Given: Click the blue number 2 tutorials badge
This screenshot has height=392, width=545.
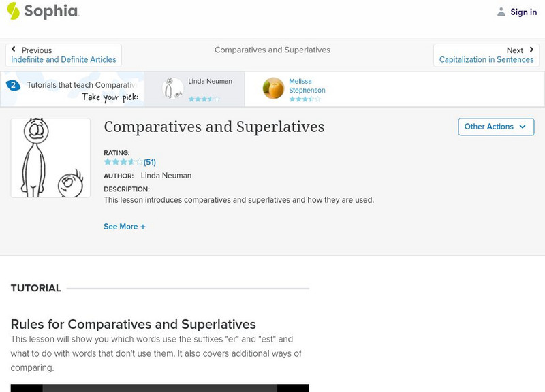Looking at the screenshot, I should (x=12, y=85).
